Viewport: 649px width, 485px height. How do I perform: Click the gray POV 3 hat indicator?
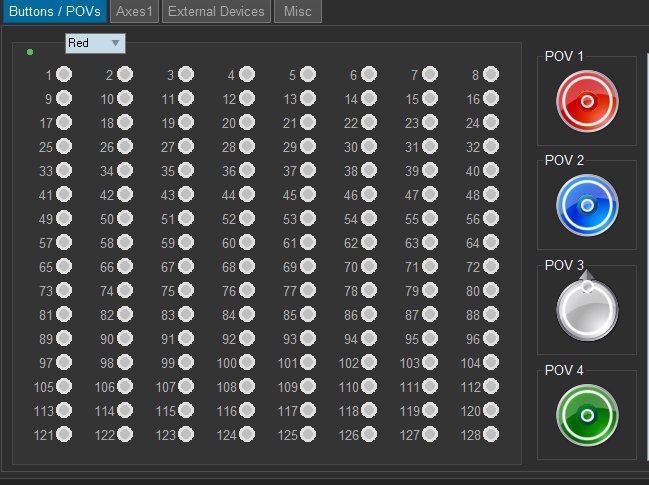[587, 310]
